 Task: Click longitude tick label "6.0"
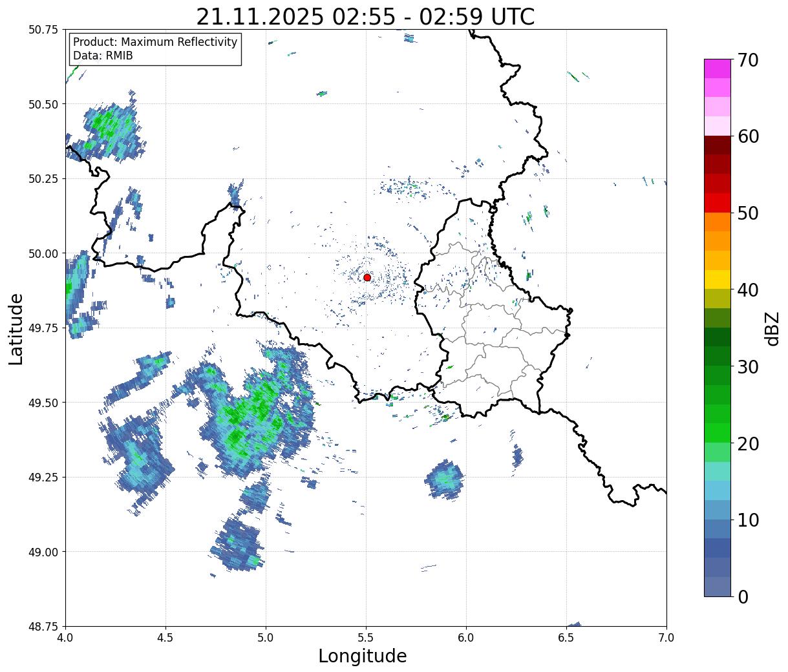click(466, 638)
